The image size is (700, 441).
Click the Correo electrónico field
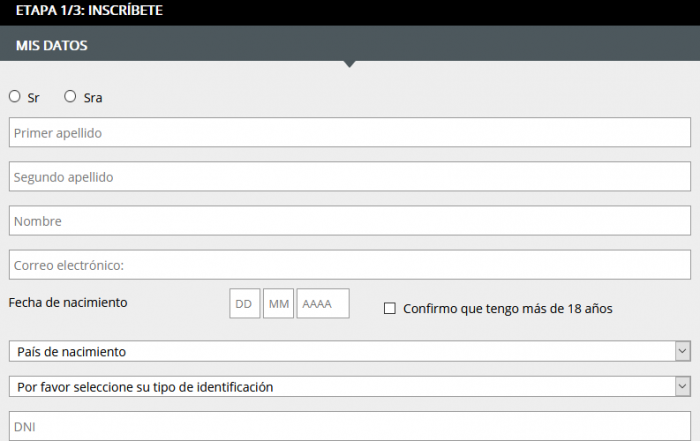tap(350, 265)
